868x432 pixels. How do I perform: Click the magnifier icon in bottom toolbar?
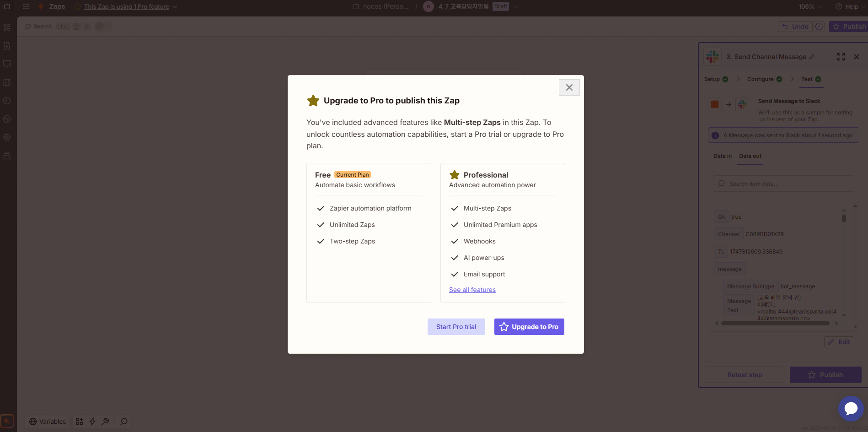click(x=124, y=421)
